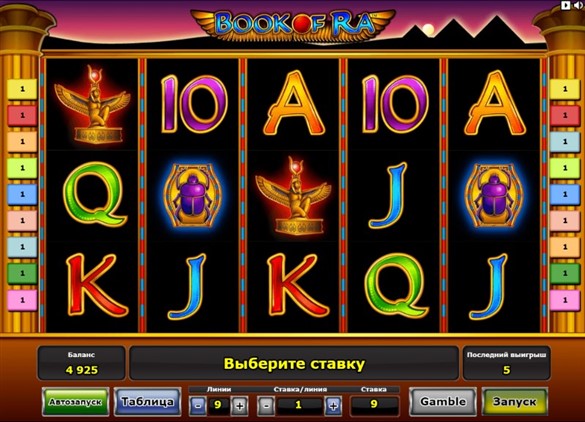The width and height of the screenshot is (585, 422).
Task: Decrease number of lines with minus
Action: coord(198,405)
